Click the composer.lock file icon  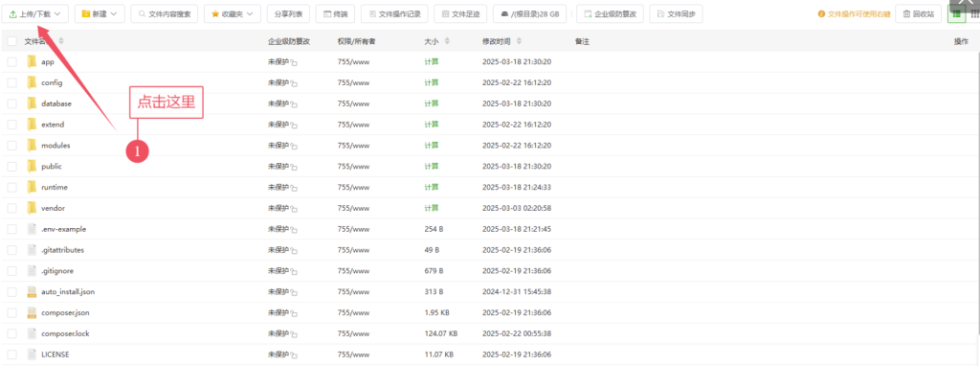pyautogui.click(x=33, y=333)
